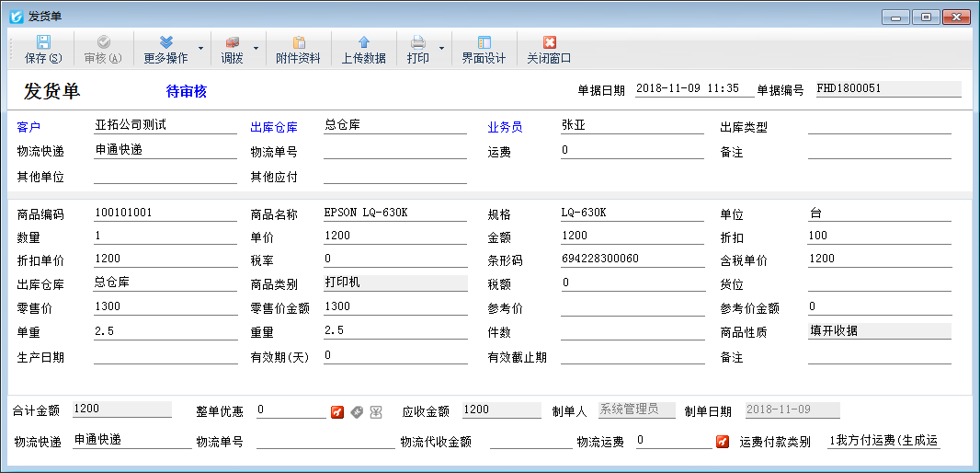This screenshot has height=473, width=980.
Task: Open 界面设计 layout designer
Action: [x=484, y=42]
